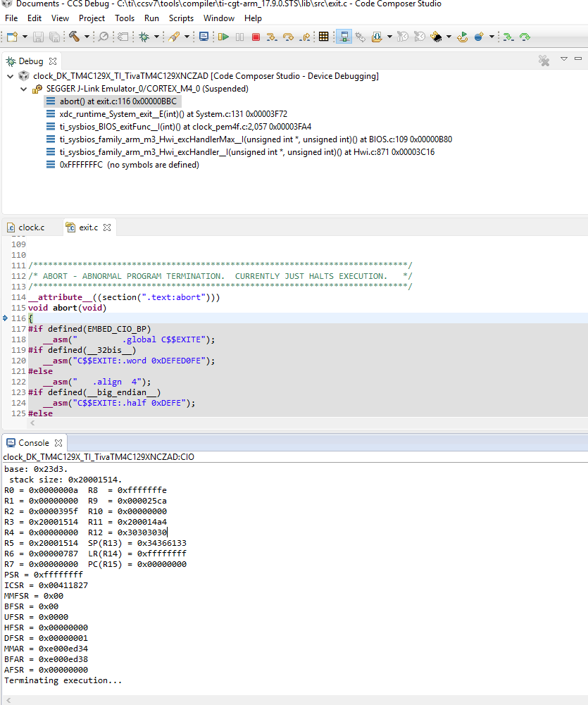Open the View menu
The height and width of the screenshot is (705, 588).
pyautogui.click(x=60, y=18)
